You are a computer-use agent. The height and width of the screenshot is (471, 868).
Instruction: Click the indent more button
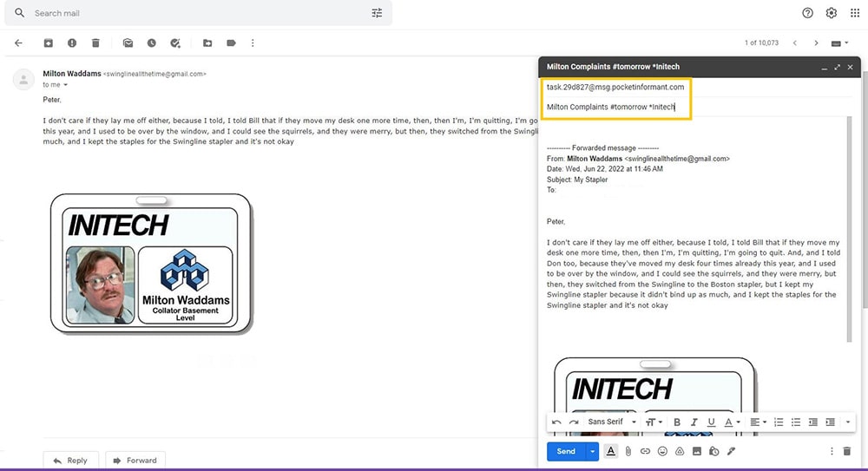(830, 422)
